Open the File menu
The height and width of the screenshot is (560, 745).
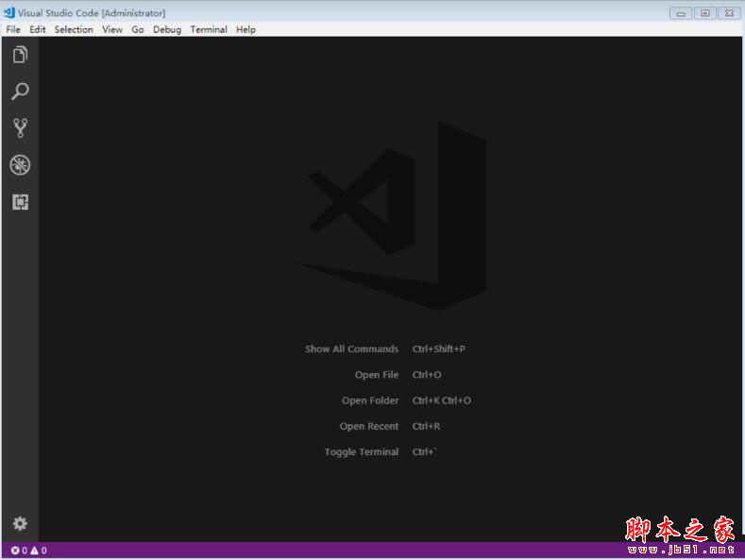click(13, 29)
